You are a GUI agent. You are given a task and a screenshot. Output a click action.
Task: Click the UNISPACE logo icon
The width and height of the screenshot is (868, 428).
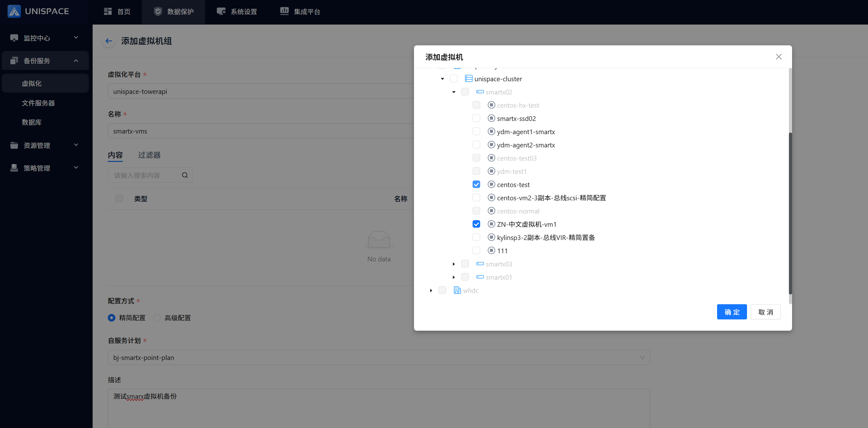click(x=14, y=11)
